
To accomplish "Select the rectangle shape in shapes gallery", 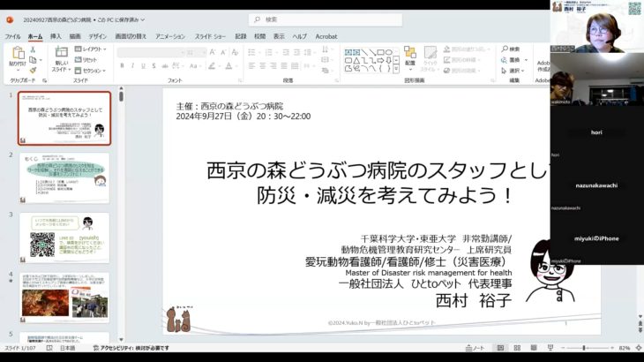I will point(381,52).
